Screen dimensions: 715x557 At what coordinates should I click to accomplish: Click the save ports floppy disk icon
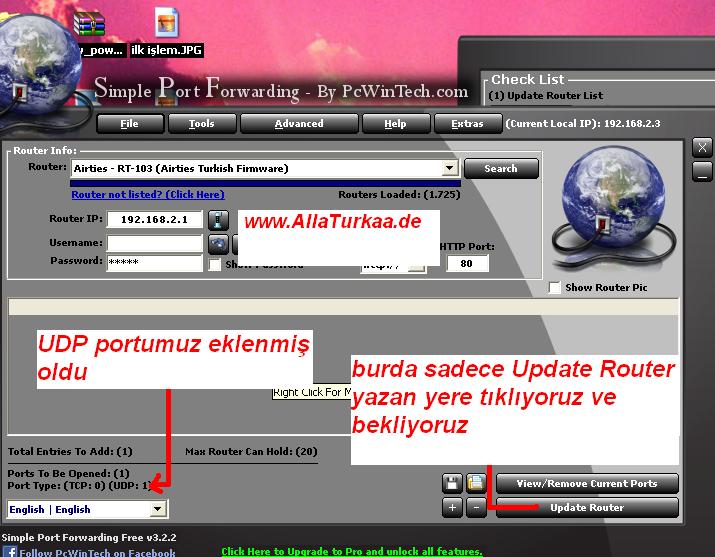pyautogui.click(x=453, y=484)
